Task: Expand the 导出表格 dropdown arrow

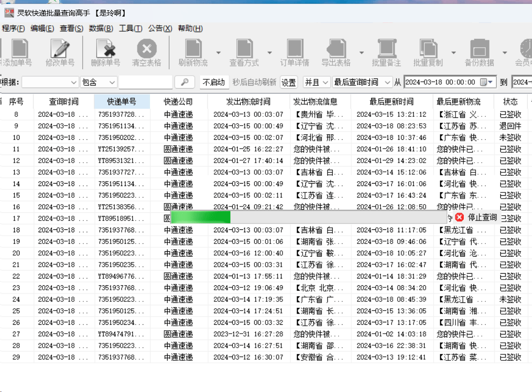Action: point(361,53)
